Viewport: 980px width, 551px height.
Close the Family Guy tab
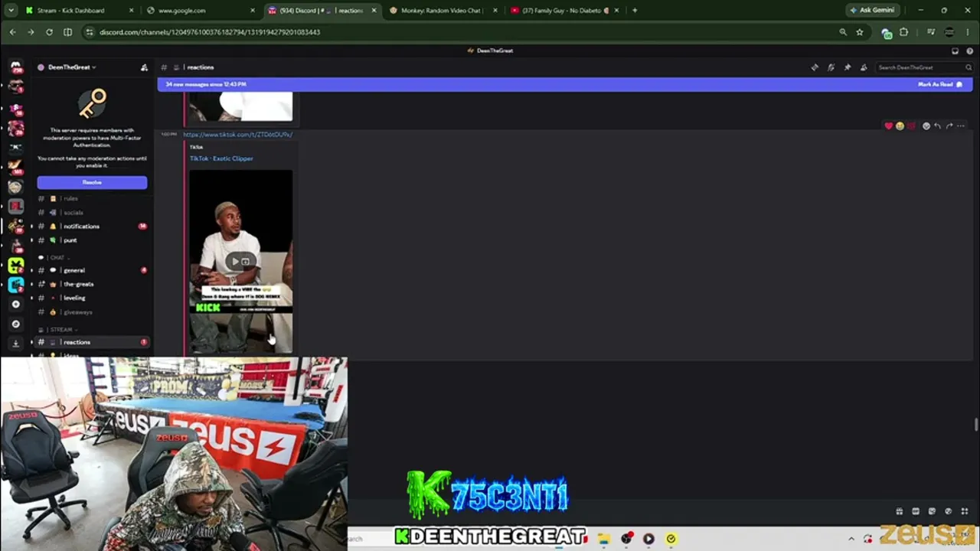click(x=617, y=11)
